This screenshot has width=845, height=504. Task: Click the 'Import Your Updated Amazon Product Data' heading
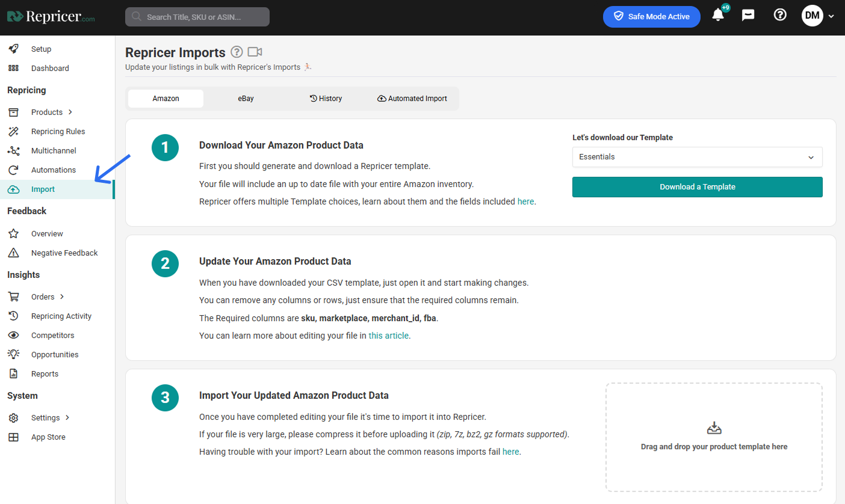(294, 395)
